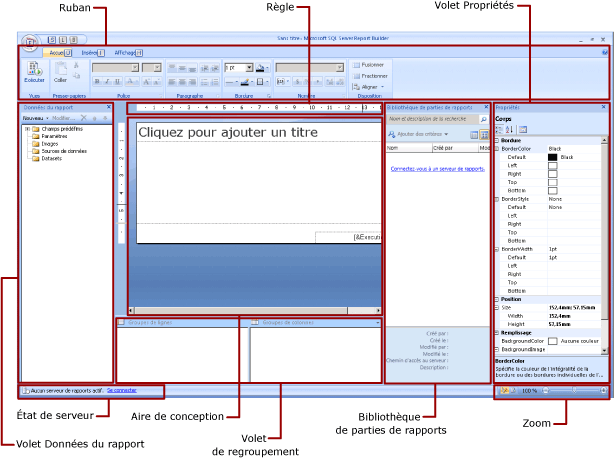Expand the Champs prédéfinis tree node
This screenshot has height=458, width=614.
tap(27, 129)
